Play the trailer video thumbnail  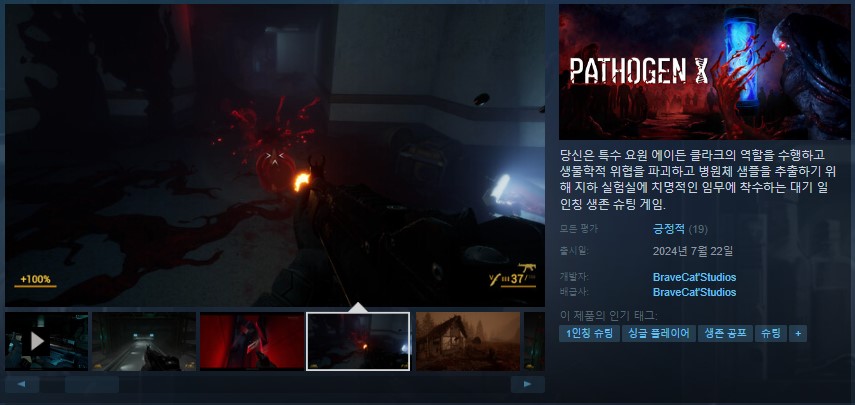(46, 341)
